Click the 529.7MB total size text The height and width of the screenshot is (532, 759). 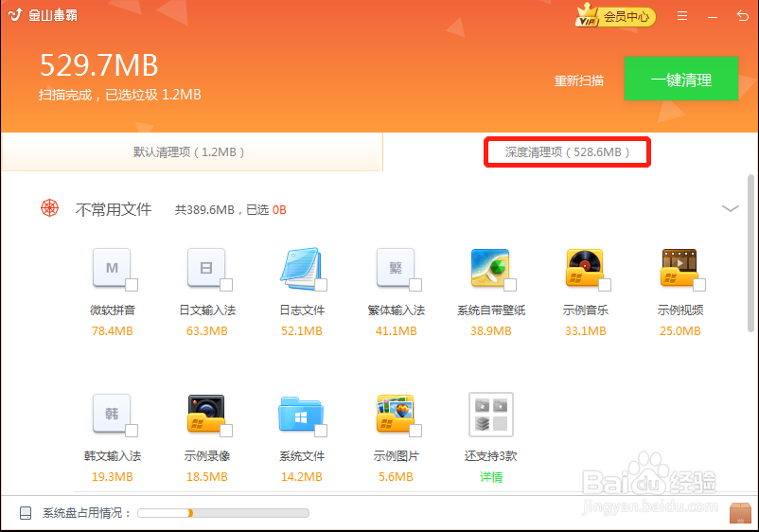(x=98, y=65)
